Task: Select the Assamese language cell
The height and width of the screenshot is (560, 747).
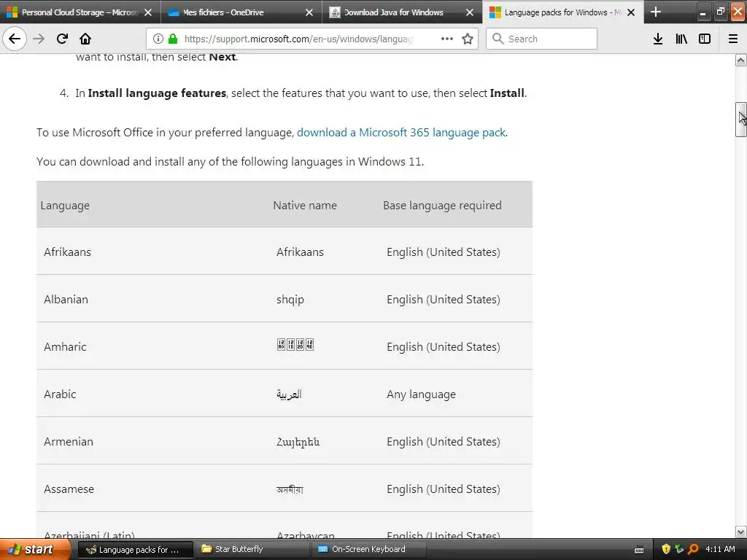Action: [69, 489]
